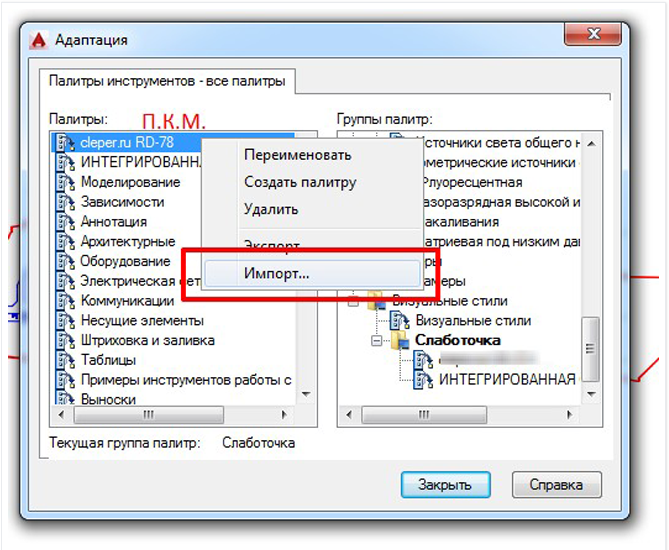This screenshot has width=669, height=550.
Task: Click the palette icon next to Таблицы
Action: 67,360
